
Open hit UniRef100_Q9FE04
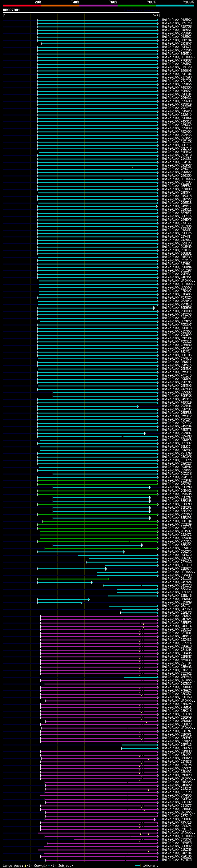(x=176, y=94)
